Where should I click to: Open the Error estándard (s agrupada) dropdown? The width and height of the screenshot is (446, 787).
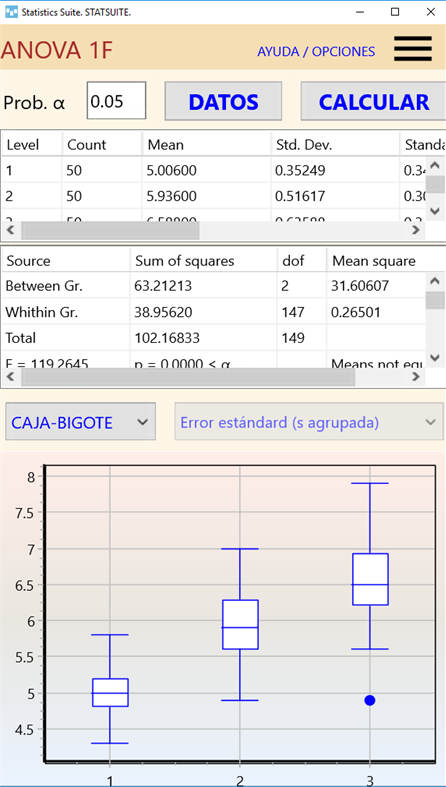click(309, 422)
